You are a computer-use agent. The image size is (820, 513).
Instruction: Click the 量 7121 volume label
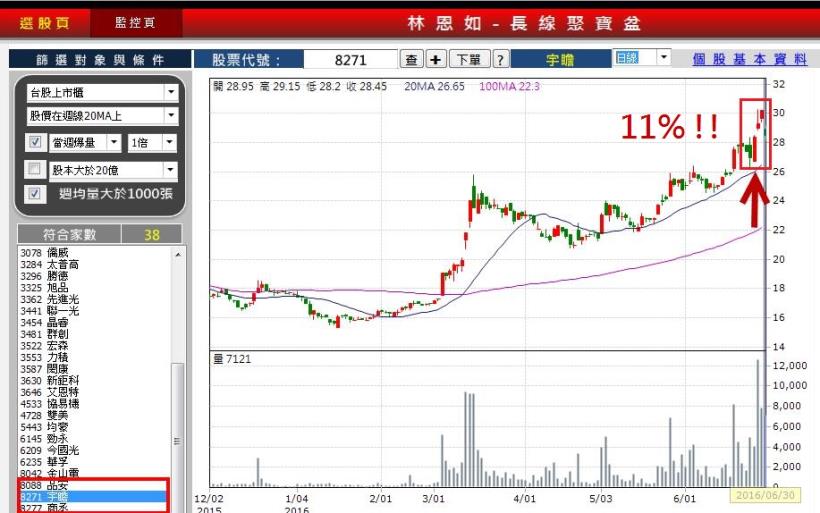pyautogui.click(x=232, y=359)
